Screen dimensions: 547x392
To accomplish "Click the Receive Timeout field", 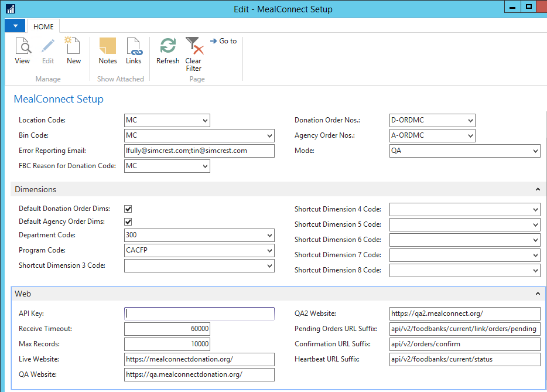I will (x=167, y=329).
